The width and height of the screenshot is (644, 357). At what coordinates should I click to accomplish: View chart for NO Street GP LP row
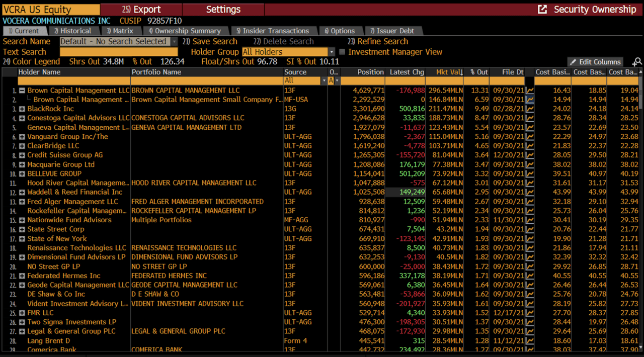(x=530, y=266)
